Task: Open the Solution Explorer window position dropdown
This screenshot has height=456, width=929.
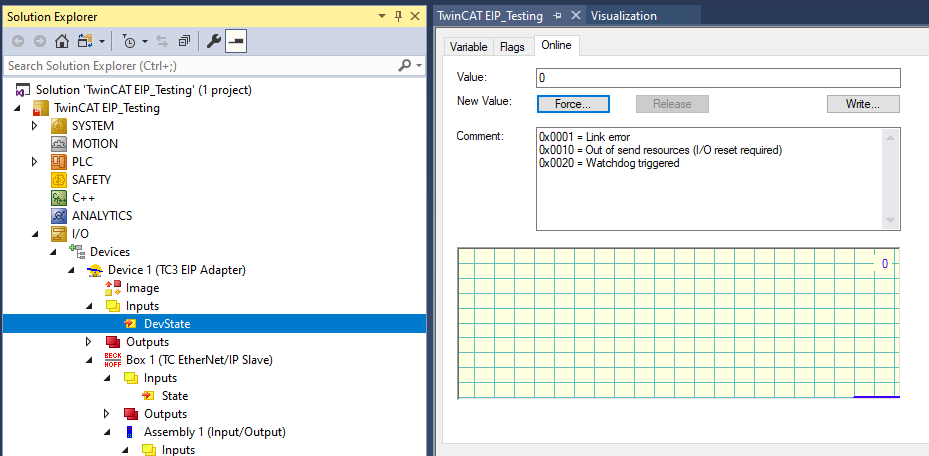Action: point(383,17)
